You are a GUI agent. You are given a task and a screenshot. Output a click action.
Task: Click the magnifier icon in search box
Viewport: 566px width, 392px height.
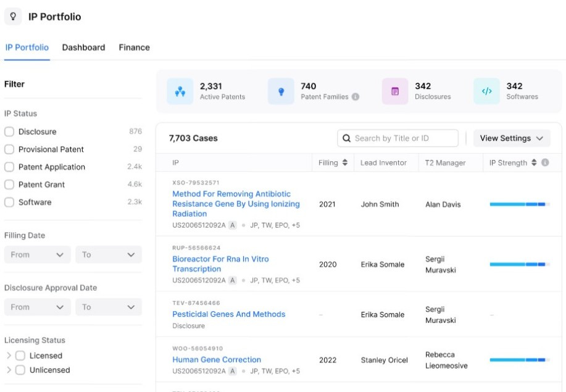tap(346, 138)
